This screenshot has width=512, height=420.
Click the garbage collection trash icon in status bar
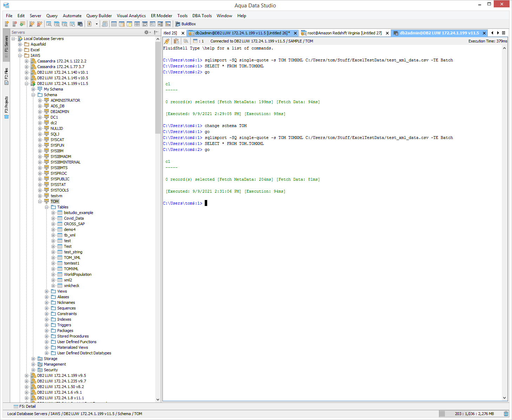pyautogui.click(x=506, y=414)
